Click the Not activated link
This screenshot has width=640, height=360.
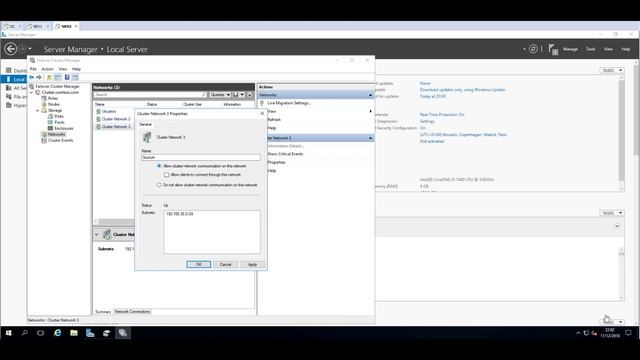[x=432, y=141]
